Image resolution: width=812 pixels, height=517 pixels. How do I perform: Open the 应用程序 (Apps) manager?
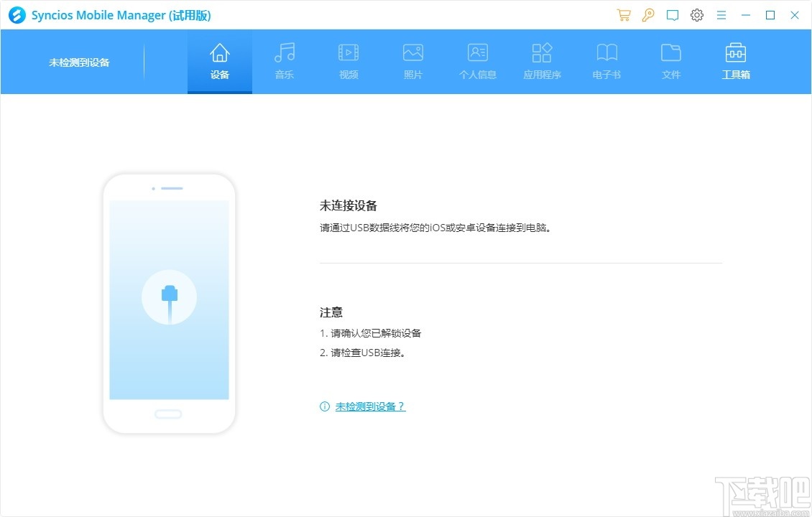point(542,61)
